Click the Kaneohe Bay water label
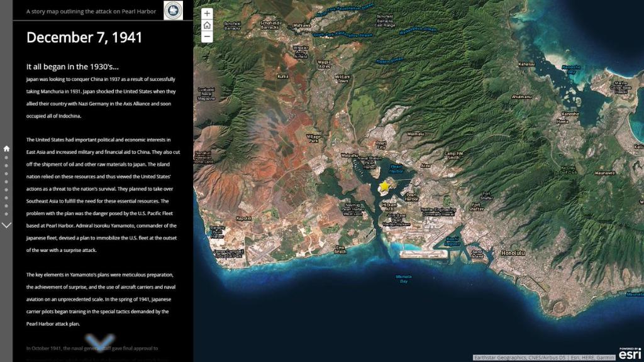Screen dimensions: 644x362 pos(571,69)
